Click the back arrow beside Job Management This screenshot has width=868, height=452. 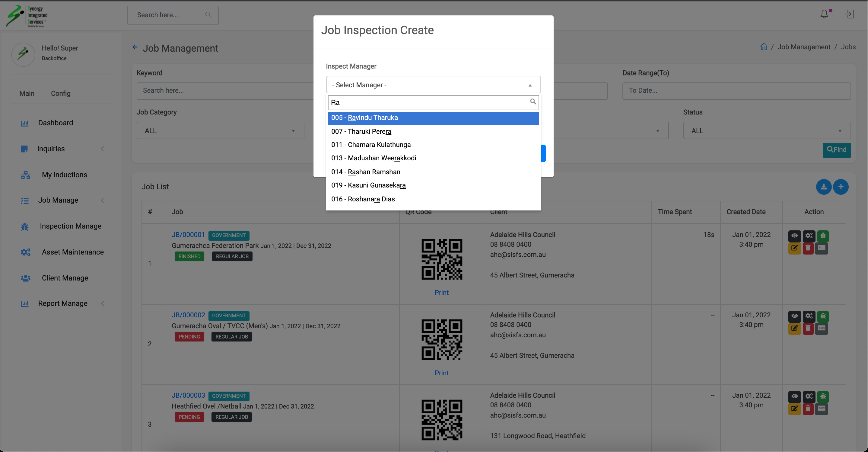coord(135,48)
